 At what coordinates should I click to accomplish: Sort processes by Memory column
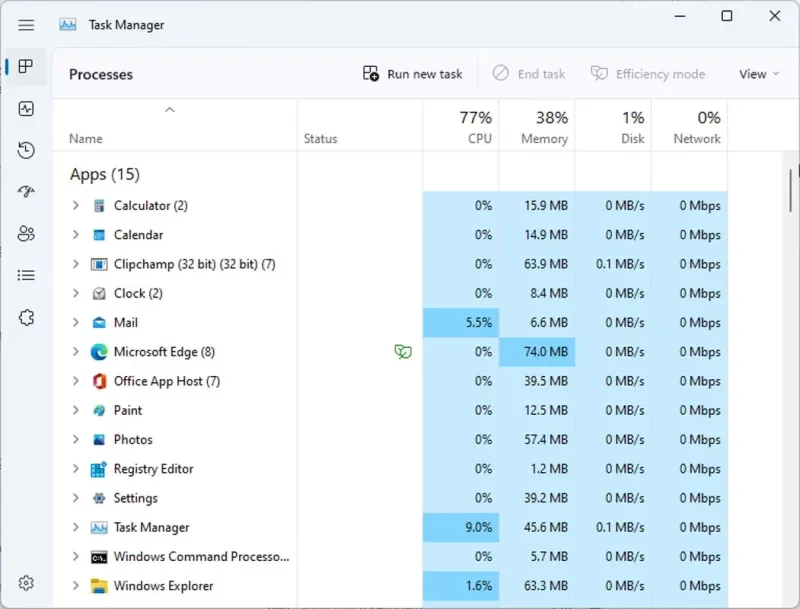coord(537,127)
